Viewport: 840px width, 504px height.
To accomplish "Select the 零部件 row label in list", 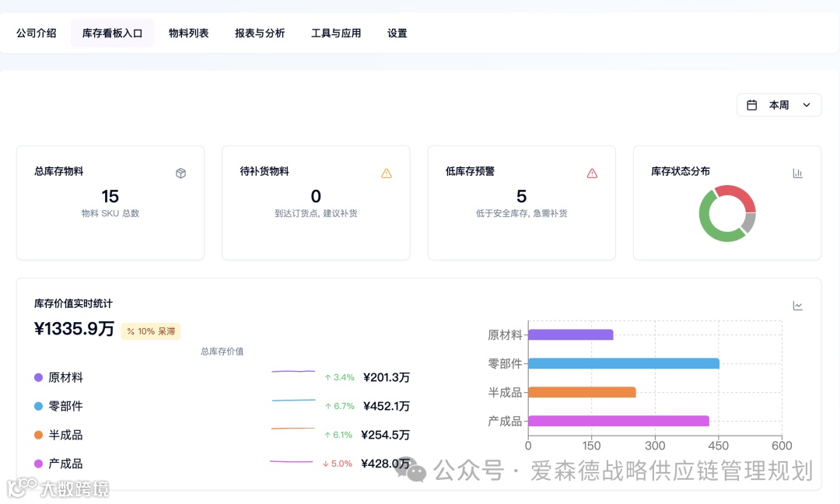I will [66, 406].
